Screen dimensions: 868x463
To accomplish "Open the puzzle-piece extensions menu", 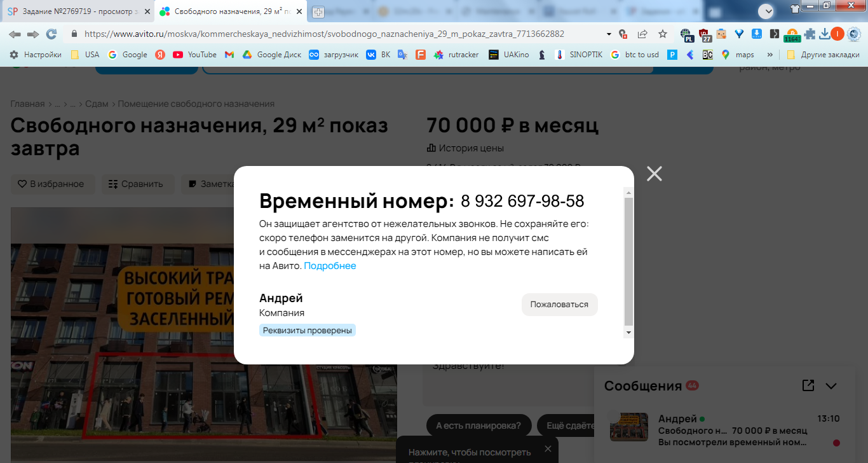I will coord(810,34).
